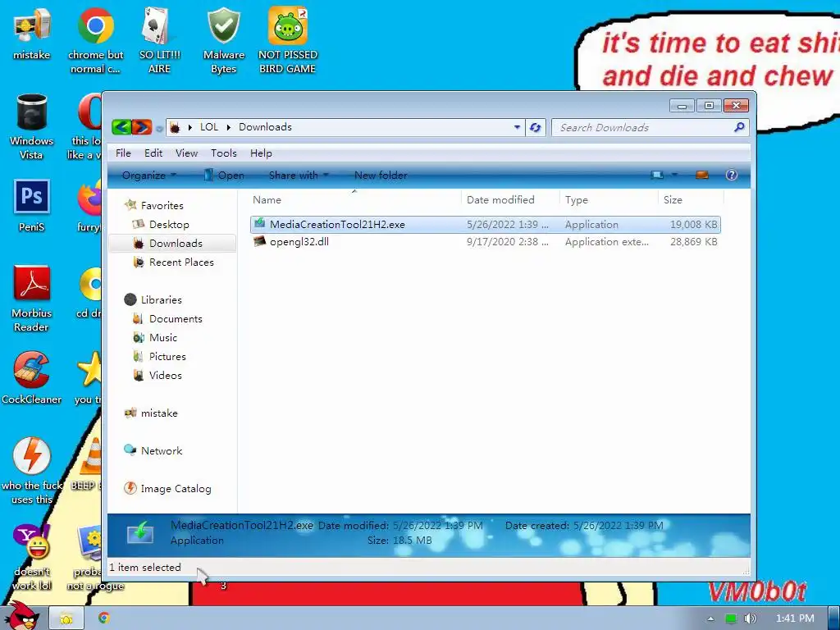Select Music library
This screenshot has width=840, height=630.
pyautogui.click(x=163, y=337)
